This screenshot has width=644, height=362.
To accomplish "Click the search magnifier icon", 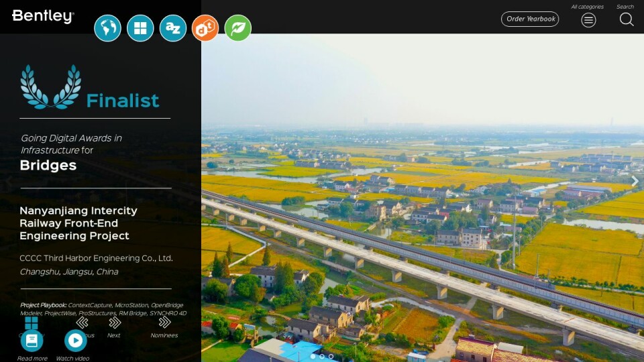I will point(626,19).
